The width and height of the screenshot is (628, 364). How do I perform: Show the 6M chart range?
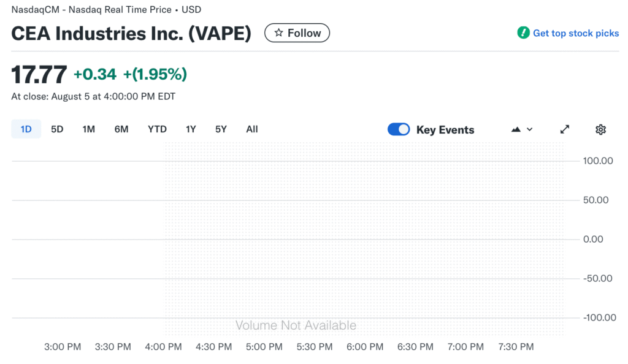tap(121, 129)
